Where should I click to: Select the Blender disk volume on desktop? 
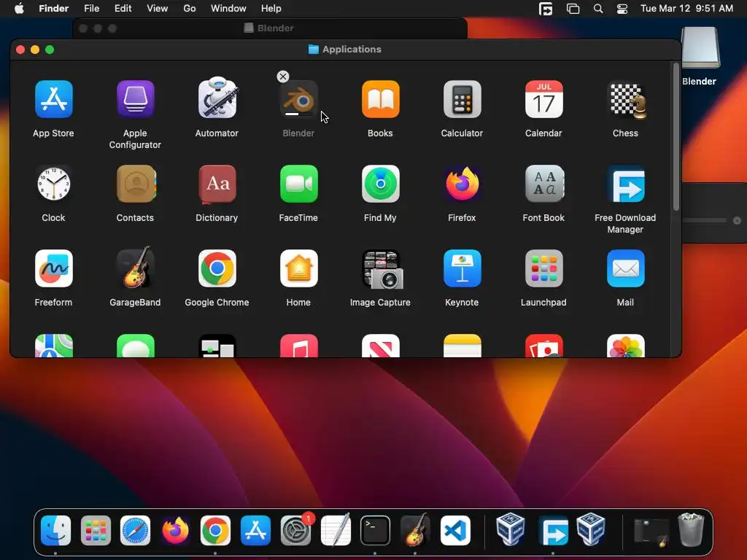(x=699, y=47)
